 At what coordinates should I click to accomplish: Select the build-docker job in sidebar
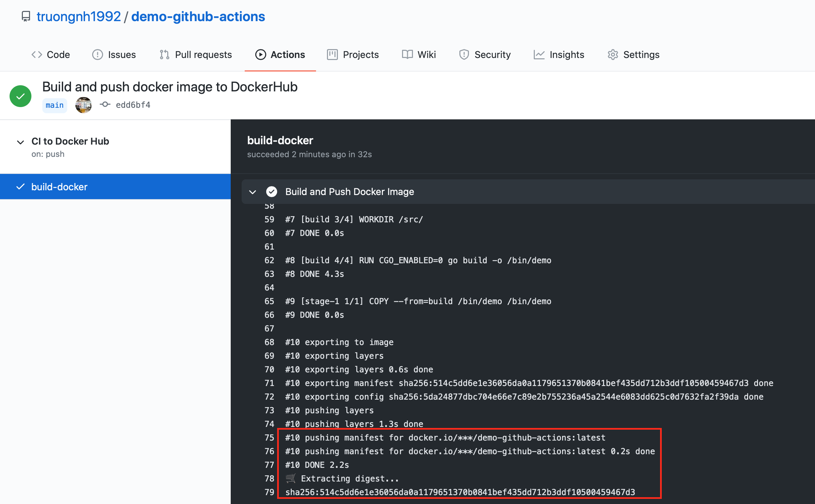115,187
